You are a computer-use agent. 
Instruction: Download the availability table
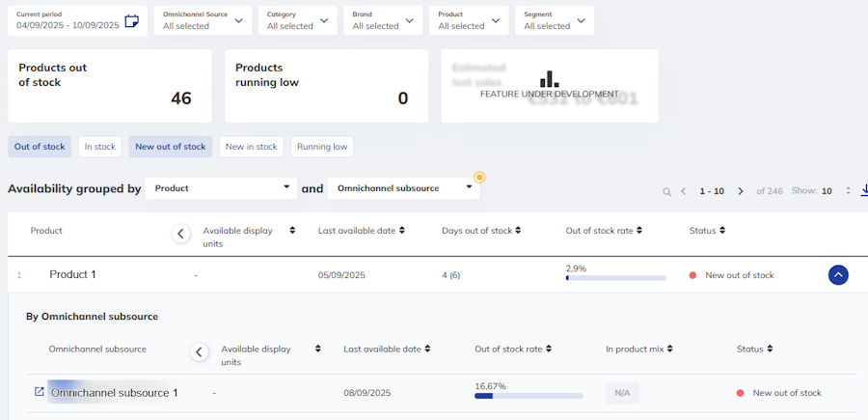tap(864, 190)
